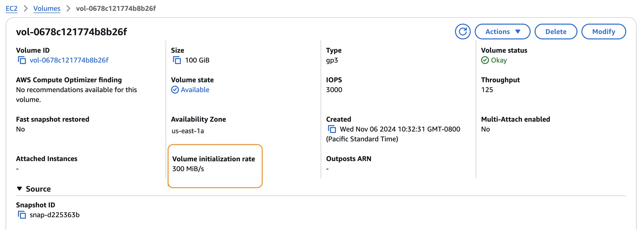This screenshot has height=230, width=644.
Task: Click the Available volume state link
Action: click(x=195, y=90)
